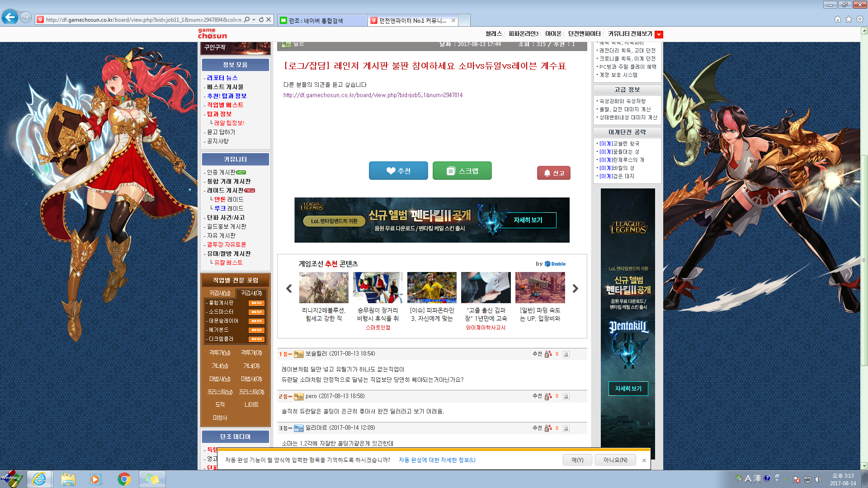Click the red 신고 button
This screenshot has height=488, width=868.
(x=553, y=173)
